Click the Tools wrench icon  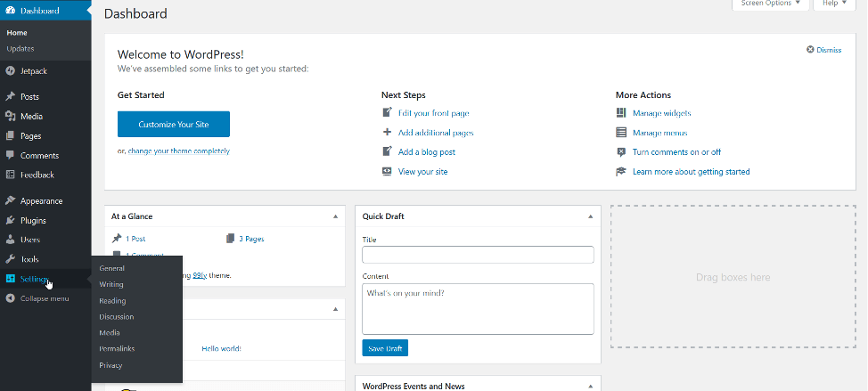pos(10,259)
